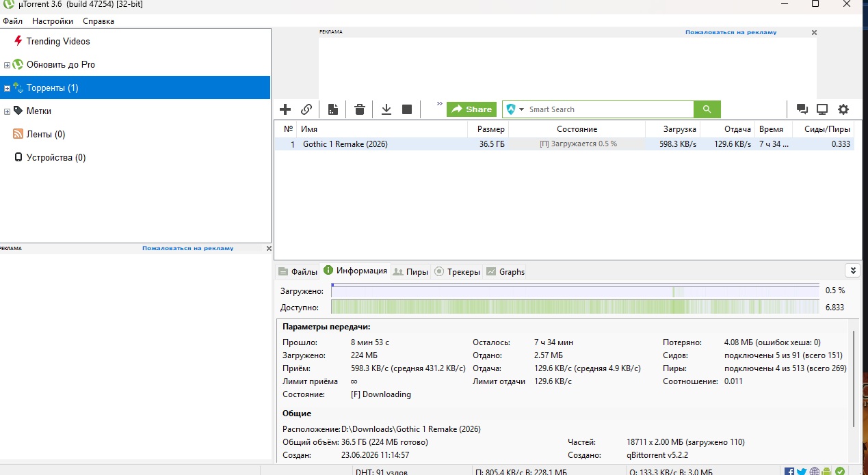The height and width of the screenshot is (475, 868).
Task: Create a new torrent file icon
Action: (x=333, y=109)
